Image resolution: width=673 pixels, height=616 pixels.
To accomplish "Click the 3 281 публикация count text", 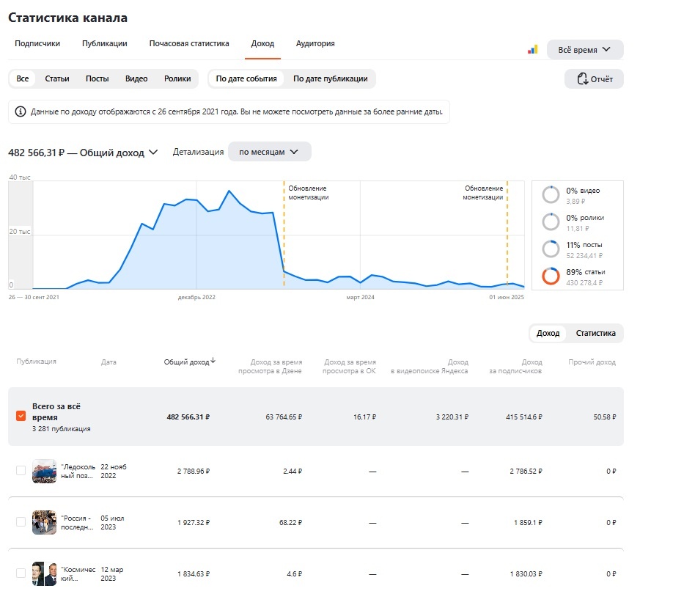I will pyautogui.click(x=61, y=429).
